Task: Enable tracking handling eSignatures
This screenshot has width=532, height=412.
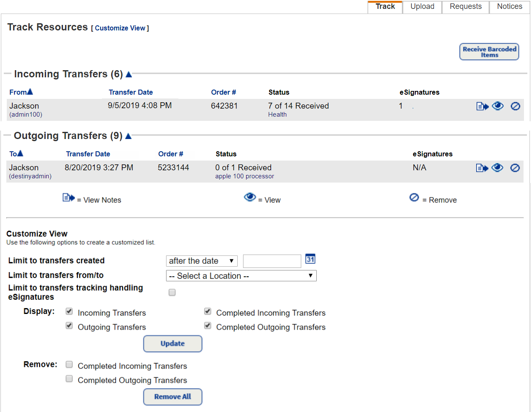Action: tap(172, 292)
